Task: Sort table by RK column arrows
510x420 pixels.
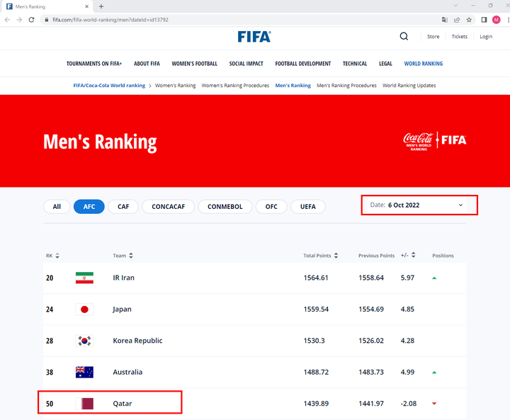Action: (x=57, y=256)
